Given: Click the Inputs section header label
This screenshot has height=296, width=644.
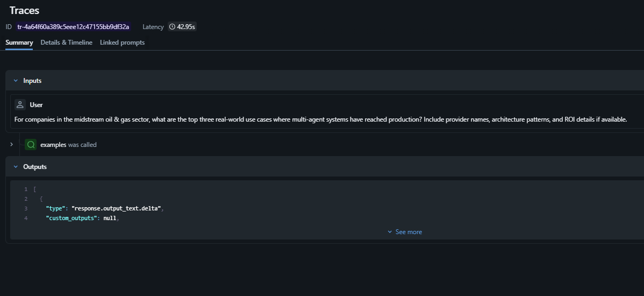Looking at the screenshot, I should [x=32, y=81].
